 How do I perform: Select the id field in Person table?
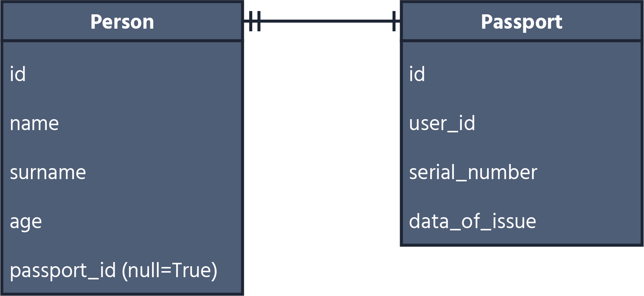click(18, 74)
